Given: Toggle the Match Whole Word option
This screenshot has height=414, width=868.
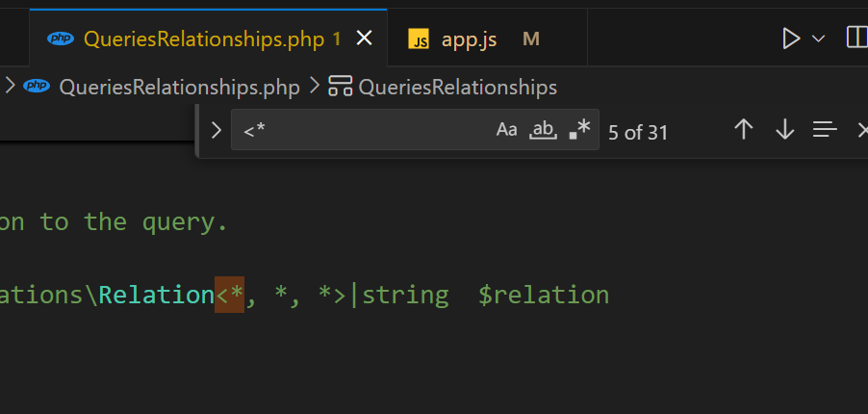Looking at the screenshot, I should coord(544,130).
